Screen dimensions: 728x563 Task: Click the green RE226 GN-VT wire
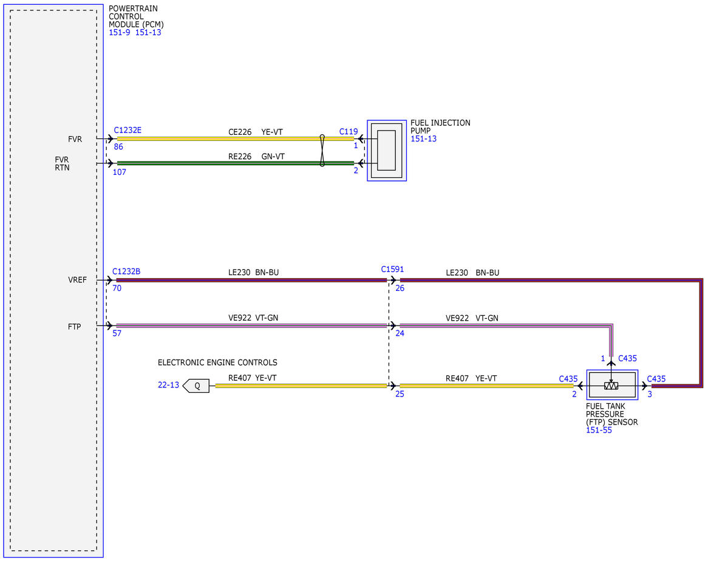click(x=218, y=163)
